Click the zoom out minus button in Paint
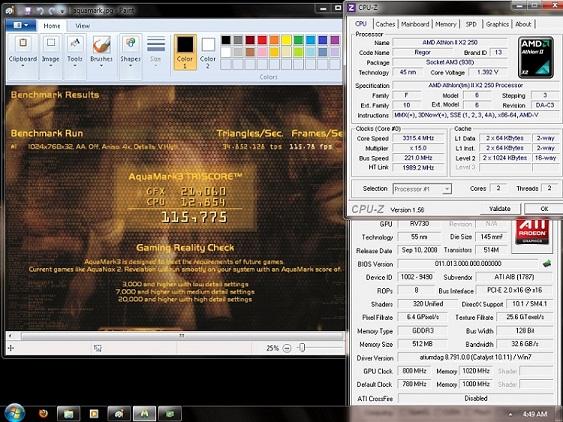The width and height of the screenshot is (563, 422). [287, 348]
